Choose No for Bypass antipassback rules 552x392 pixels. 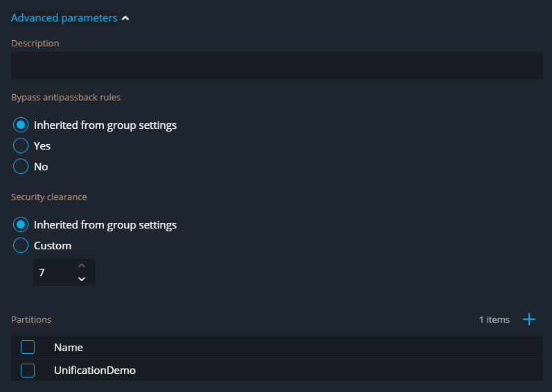pyautogui.click(x=21, y=167)
